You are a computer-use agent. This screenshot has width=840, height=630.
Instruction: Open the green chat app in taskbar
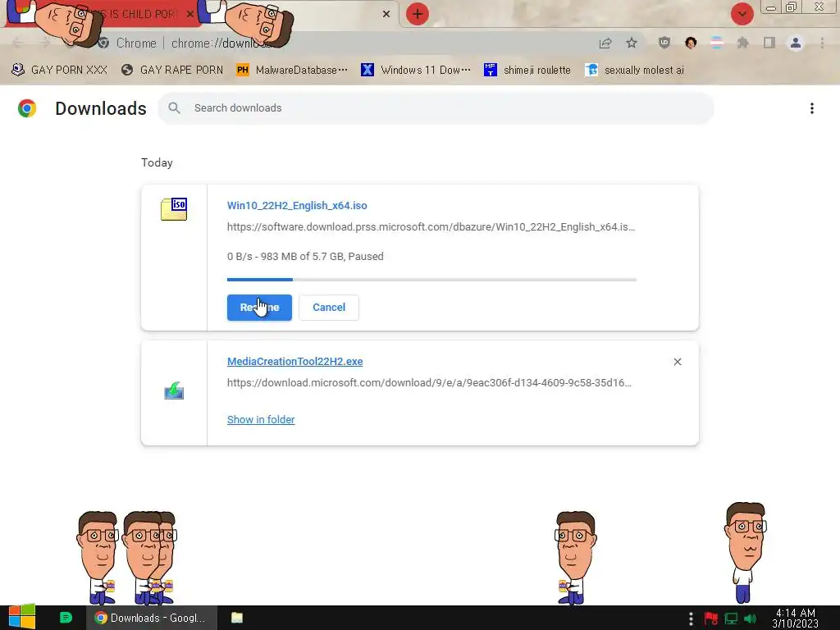point(66,618)
